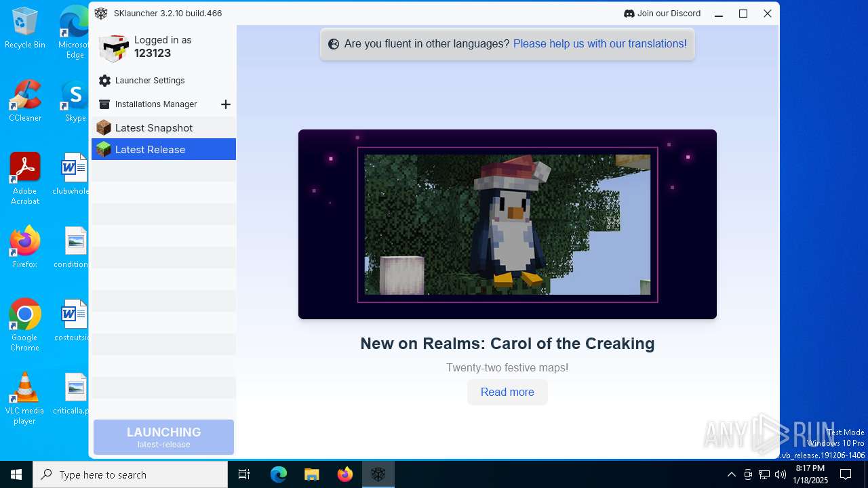Viewport: 868px width, 488px height.
Task: Click the Discord logo icon
Action: click(x=629, y=14)
